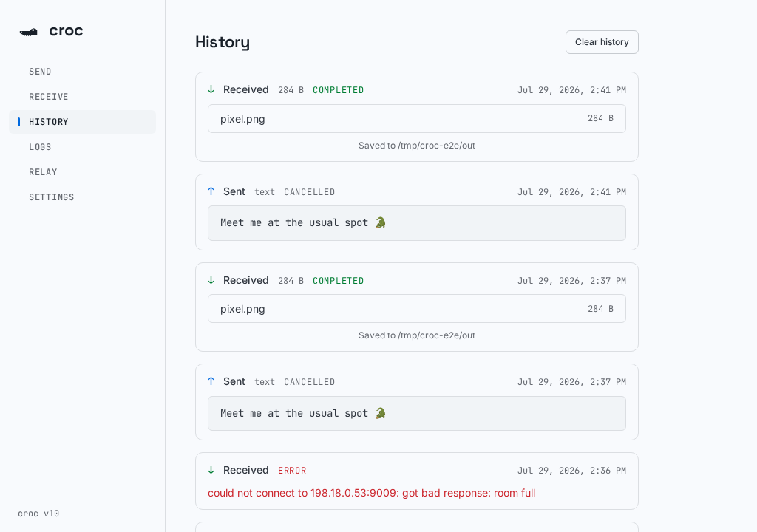This screenshot has height=532, width=757.
Task: Click the 'text' type label on 2:37 PM Sent card
Action: [265, 382]
